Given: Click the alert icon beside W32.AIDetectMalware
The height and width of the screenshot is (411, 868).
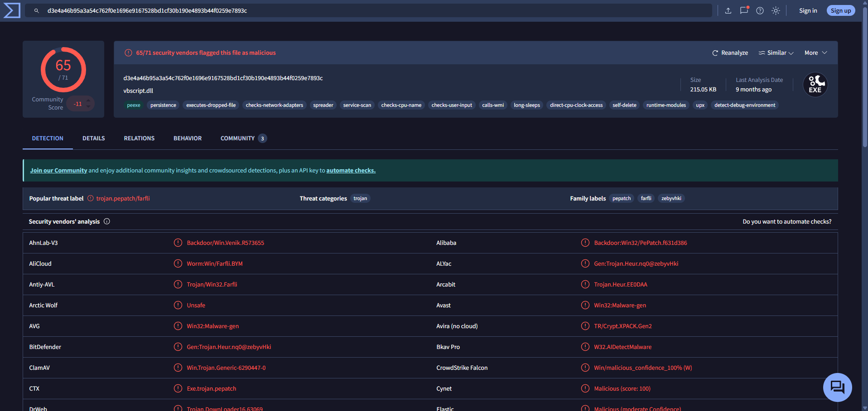Looking at the screenshot, I should (585, 347).
